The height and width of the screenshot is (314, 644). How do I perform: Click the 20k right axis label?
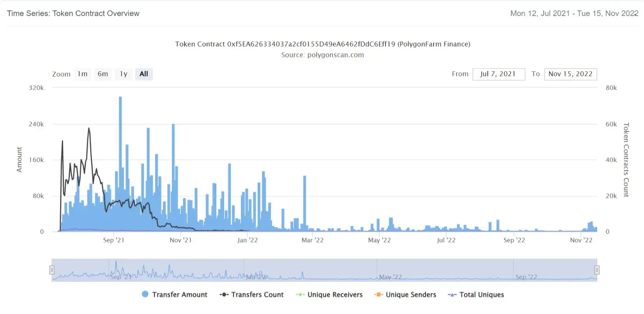611,196
